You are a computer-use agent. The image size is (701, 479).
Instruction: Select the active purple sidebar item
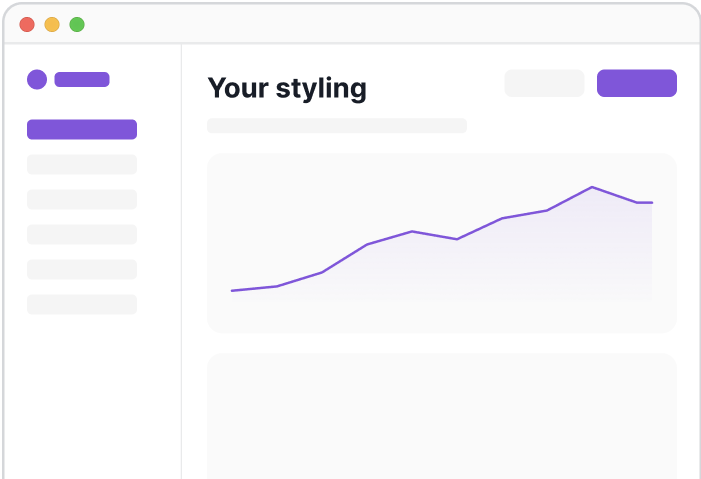coord(82,129)
